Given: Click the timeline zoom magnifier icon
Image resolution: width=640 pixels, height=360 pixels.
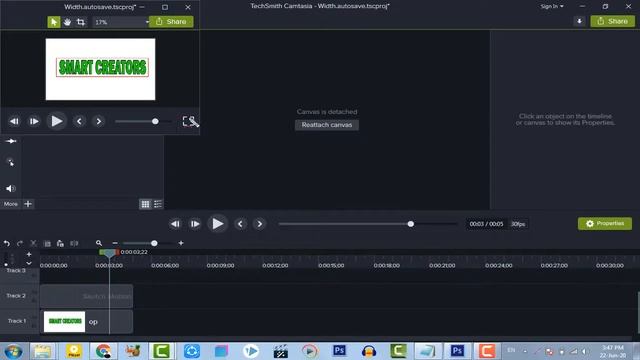Looking at the screenshot, I should [x=99, y=243].
